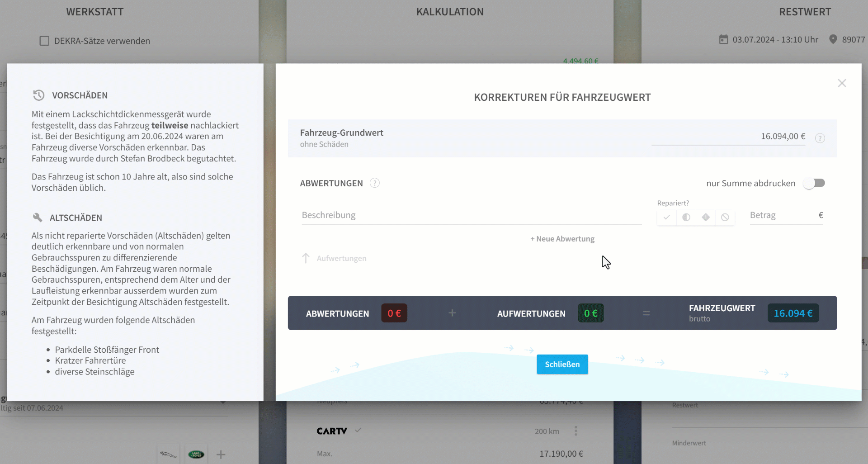Expand the Aufwertungen section
868x464 pixels.
342,258
